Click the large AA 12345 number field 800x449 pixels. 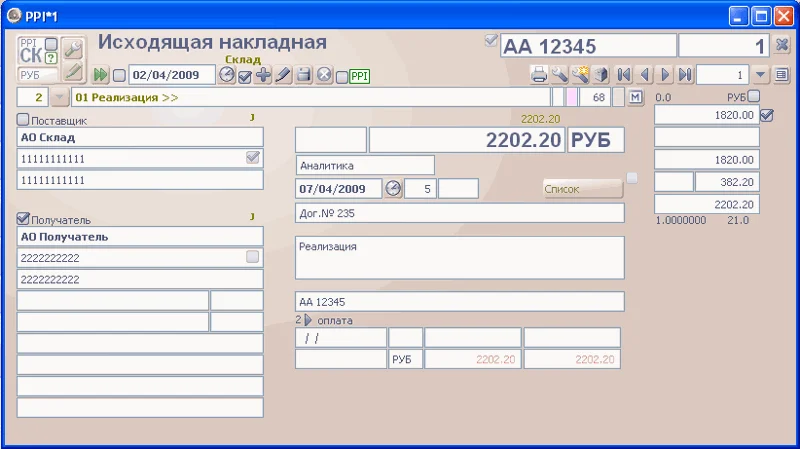588,46
